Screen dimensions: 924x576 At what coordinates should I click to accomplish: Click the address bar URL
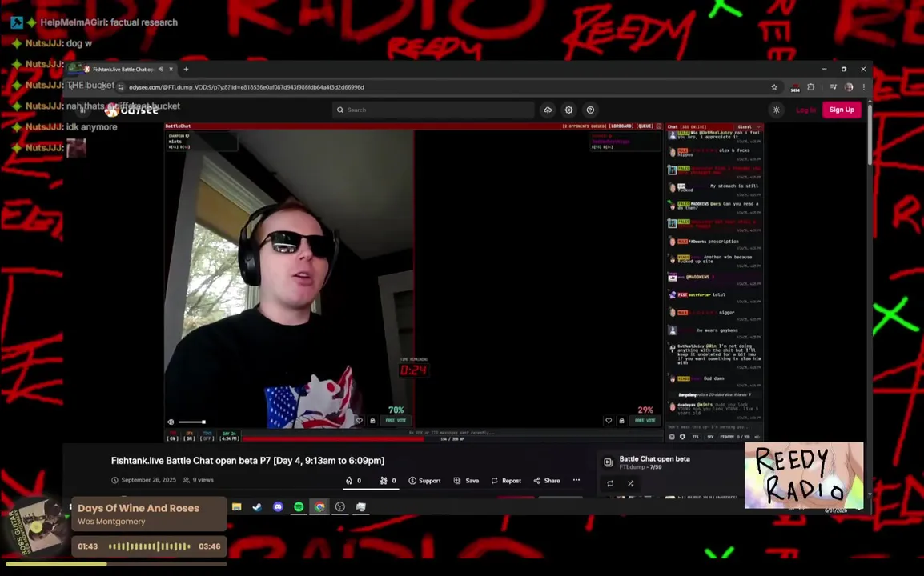pyautogui.click(x=247, y=87)
